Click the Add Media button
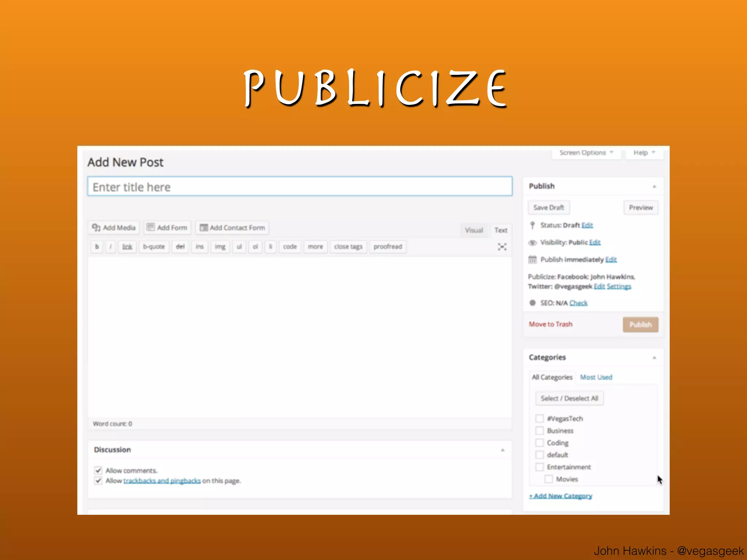The image size is (747, 560). click(x=114, y=227)
